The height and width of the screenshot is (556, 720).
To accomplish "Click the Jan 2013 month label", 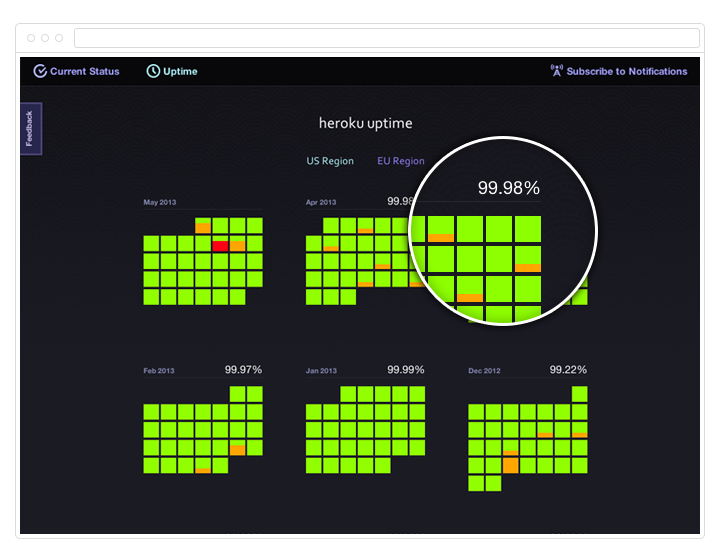I will point(322,371).
